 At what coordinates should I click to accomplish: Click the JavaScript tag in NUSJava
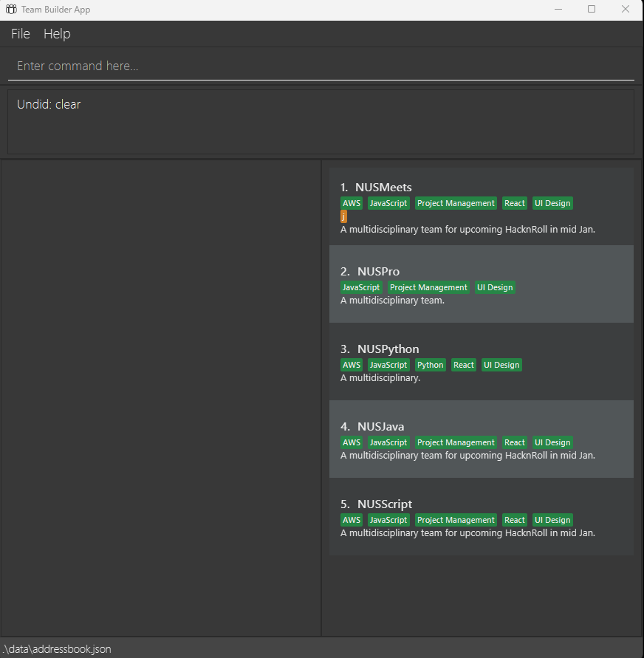click(x=388, y=442)
